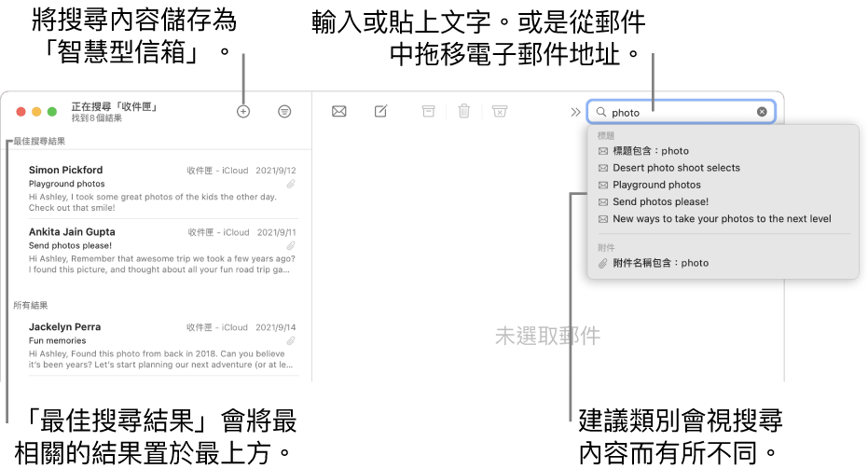
Task: Click the envelope icon beside Playground photos suggestion
Action: tap(603, 185)
